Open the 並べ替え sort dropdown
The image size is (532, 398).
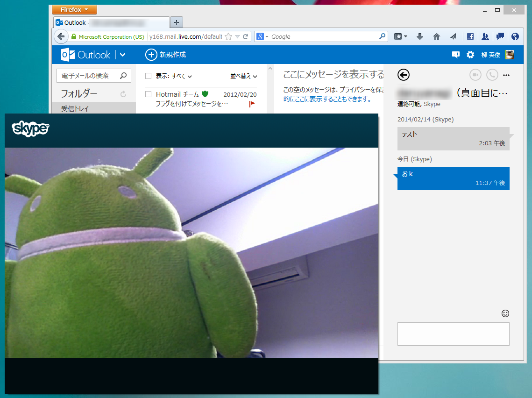242,76
